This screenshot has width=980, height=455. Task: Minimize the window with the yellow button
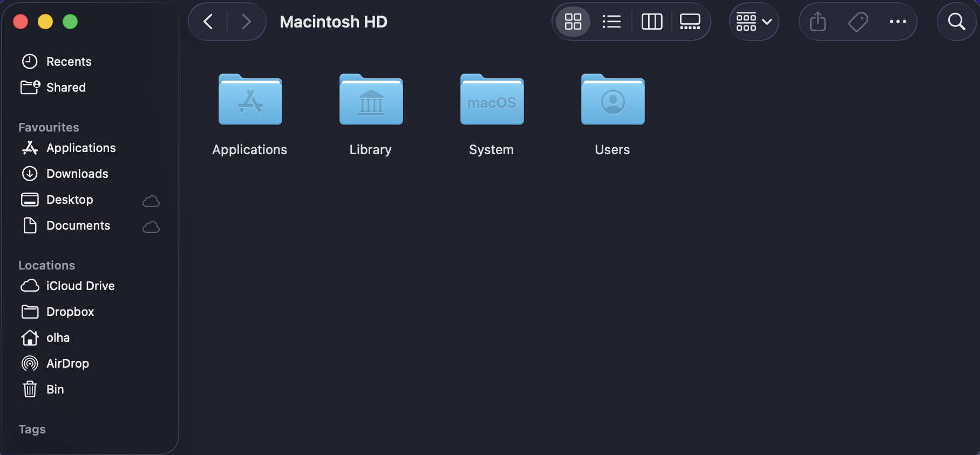point(45,22)
